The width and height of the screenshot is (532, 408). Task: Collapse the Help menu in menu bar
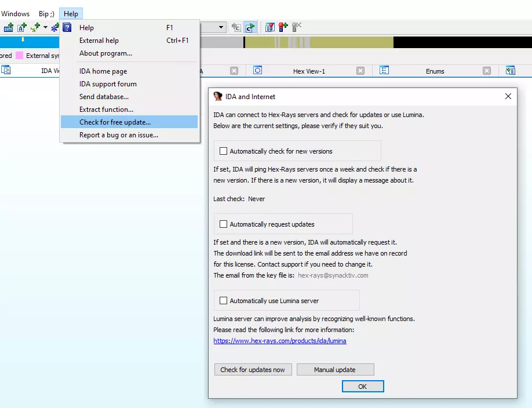[x=71, y=14]
